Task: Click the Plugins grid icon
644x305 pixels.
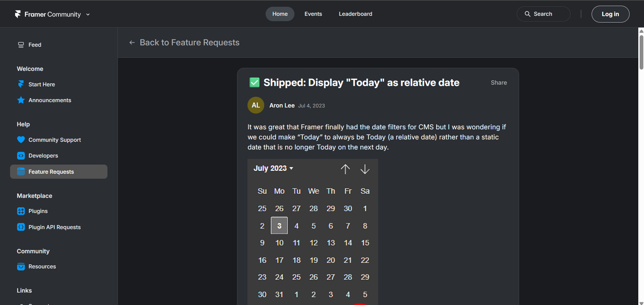Action: (21, 211)
